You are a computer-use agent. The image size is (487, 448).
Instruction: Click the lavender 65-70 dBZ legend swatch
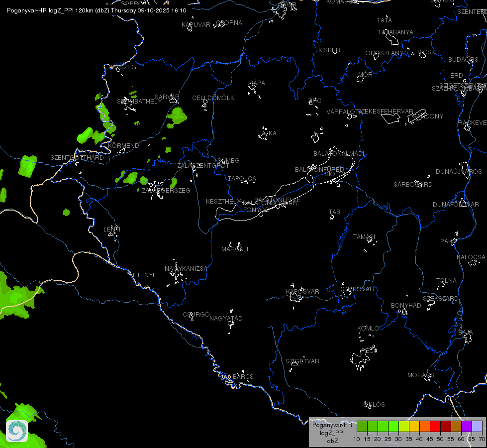click(x=477, y=426)
